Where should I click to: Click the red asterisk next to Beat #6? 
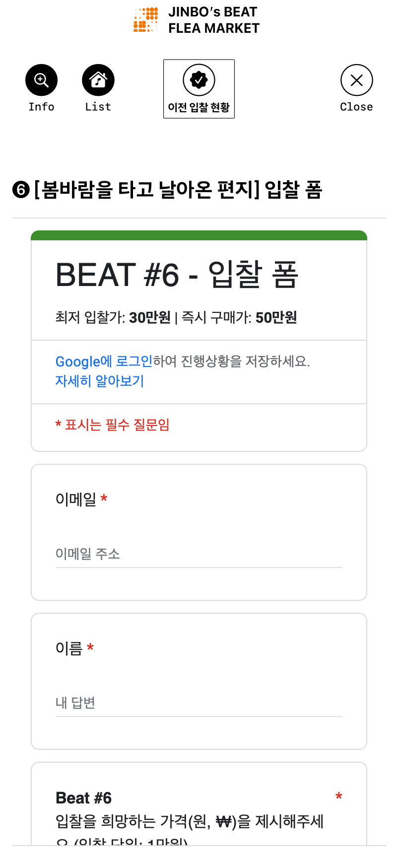[x=338, y=797]
